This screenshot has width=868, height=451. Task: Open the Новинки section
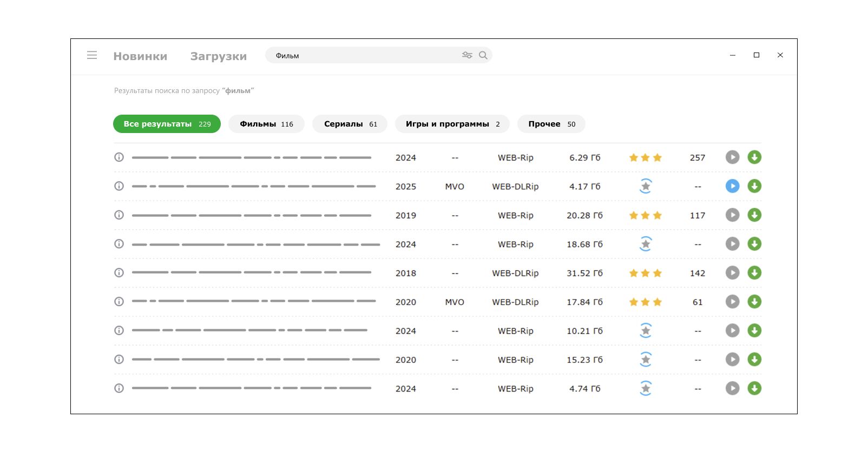point(140,56)
